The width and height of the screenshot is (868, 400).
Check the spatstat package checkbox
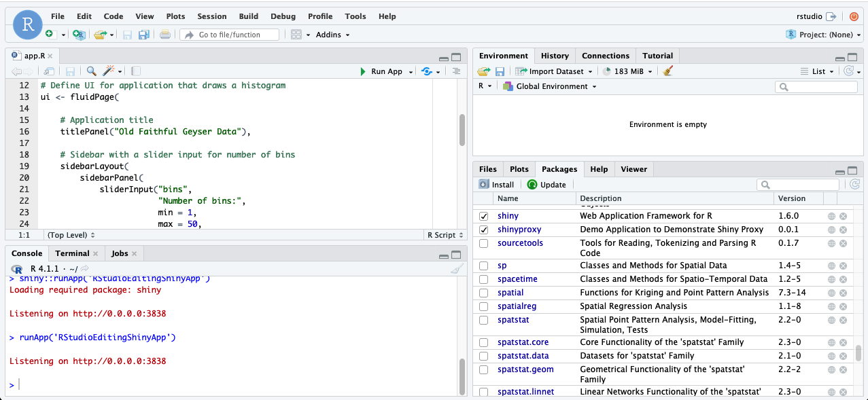coord(484,320)
